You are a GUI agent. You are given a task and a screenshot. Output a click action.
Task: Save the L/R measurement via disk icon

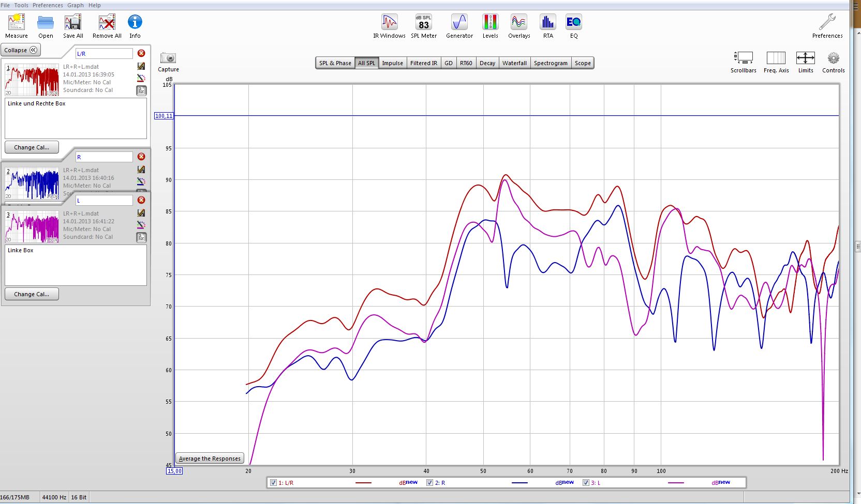(x=141, y=66)
